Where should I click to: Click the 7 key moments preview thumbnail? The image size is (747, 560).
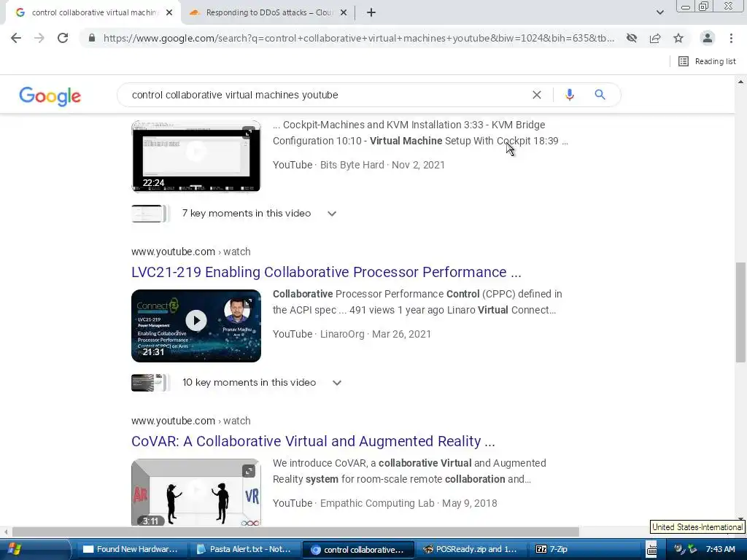click(150, 214)
